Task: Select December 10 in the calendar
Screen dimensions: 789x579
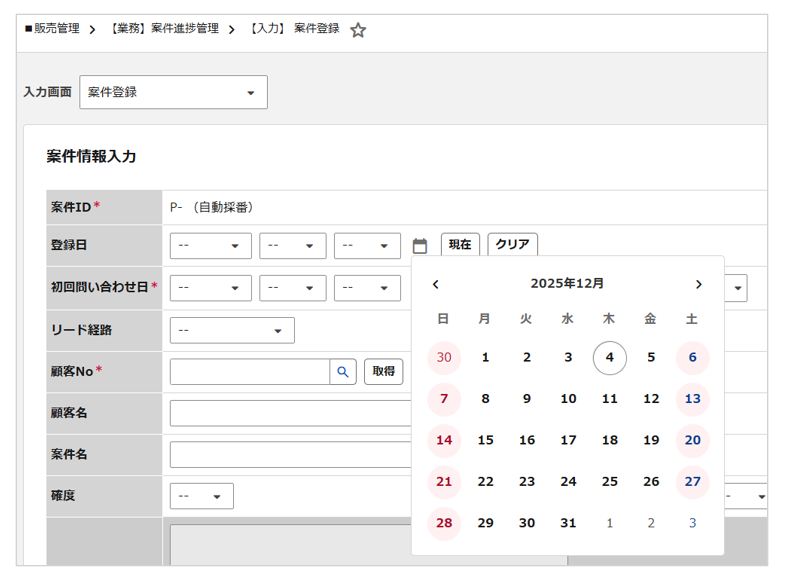Action: (x=569, y=399)
